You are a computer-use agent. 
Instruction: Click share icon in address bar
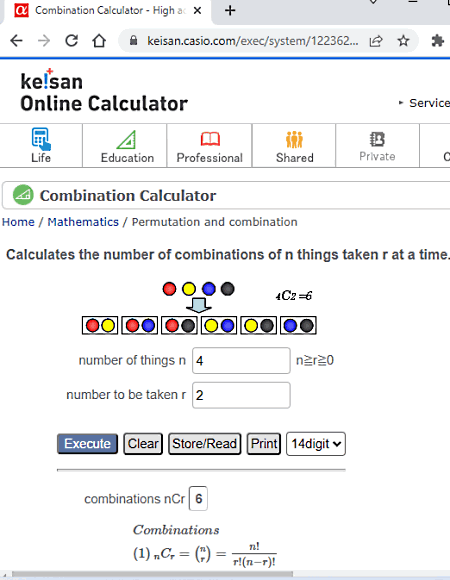[376, 41]
